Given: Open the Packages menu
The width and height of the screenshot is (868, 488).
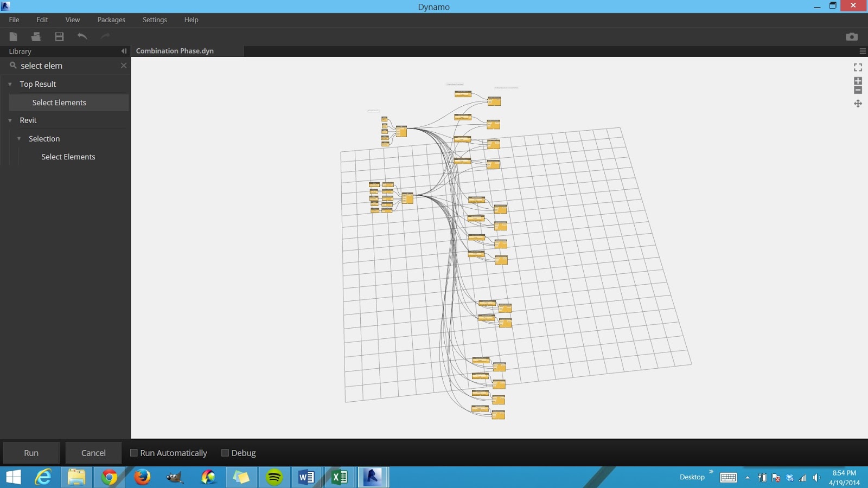Looking at the screenshot, I should [111, 20].
